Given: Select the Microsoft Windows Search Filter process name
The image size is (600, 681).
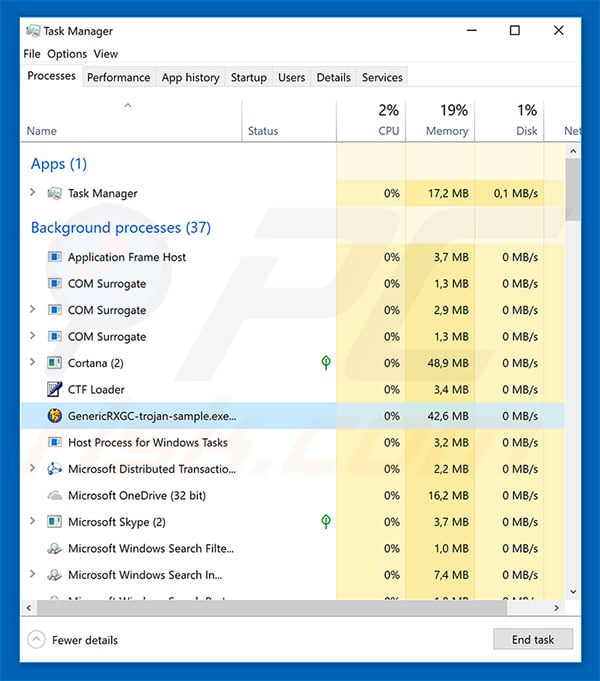Looking at the screenshot, I should (151, 549).
